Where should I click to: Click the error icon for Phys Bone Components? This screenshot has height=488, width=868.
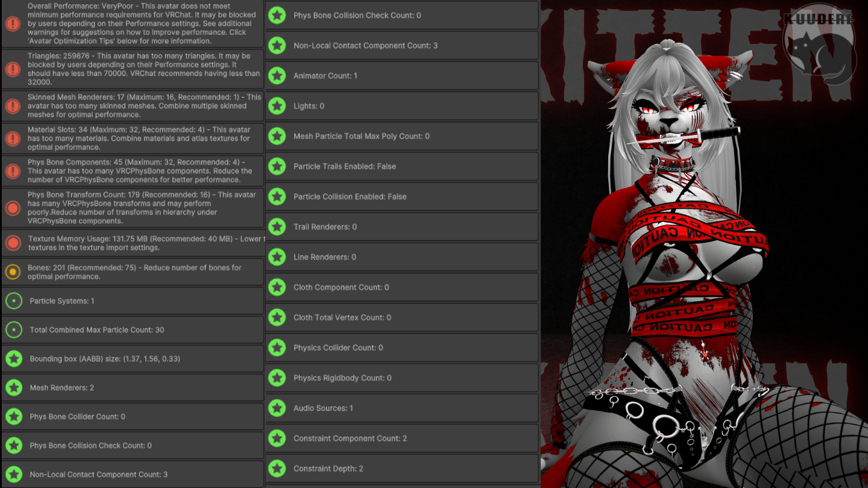(x=13, y=171)
